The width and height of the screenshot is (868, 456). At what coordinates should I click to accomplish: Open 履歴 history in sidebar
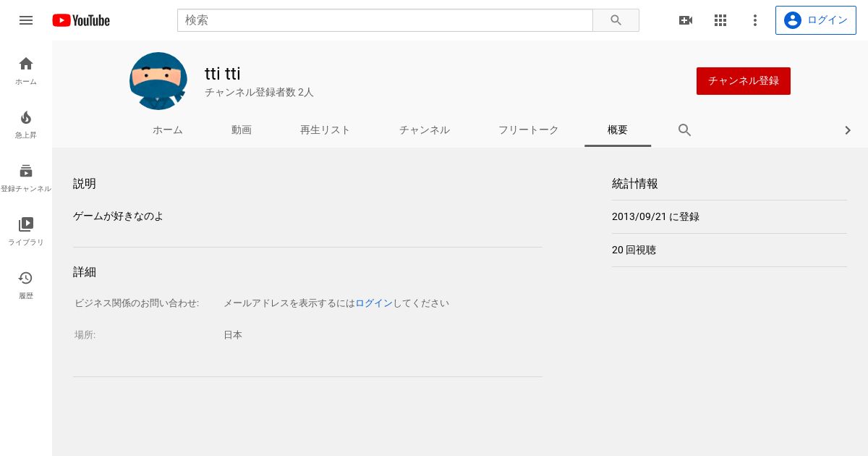[x=26, y=285]
